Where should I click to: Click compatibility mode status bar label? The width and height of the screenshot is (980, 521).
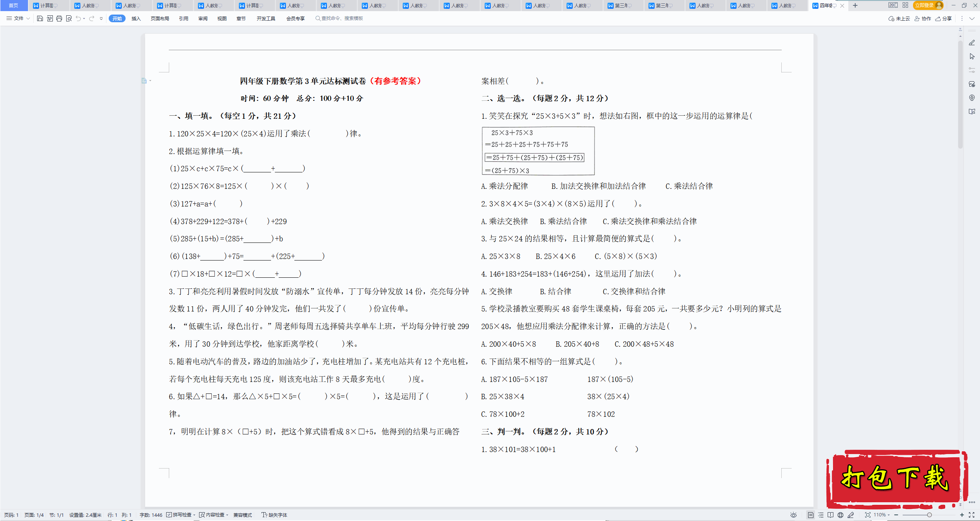click(243, 515)
